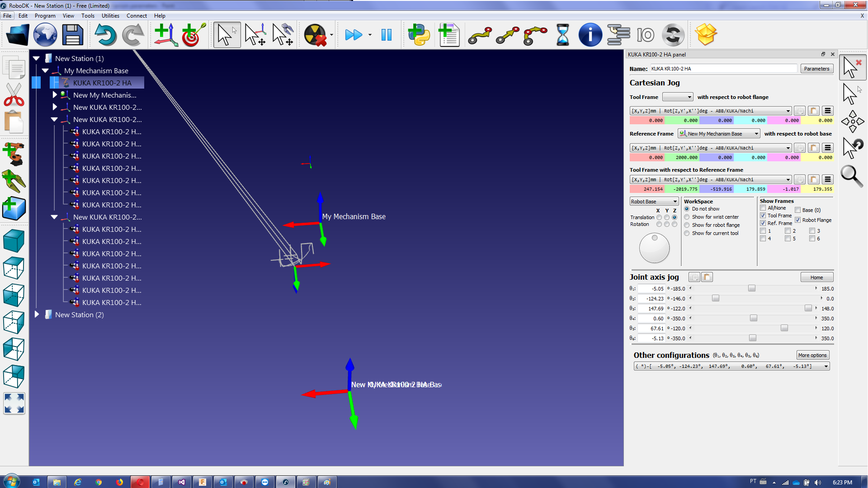Viewport: 868px width, 488px height.
Task: Click the theta 2 joint slider handle
Action: tap(716, 298)
